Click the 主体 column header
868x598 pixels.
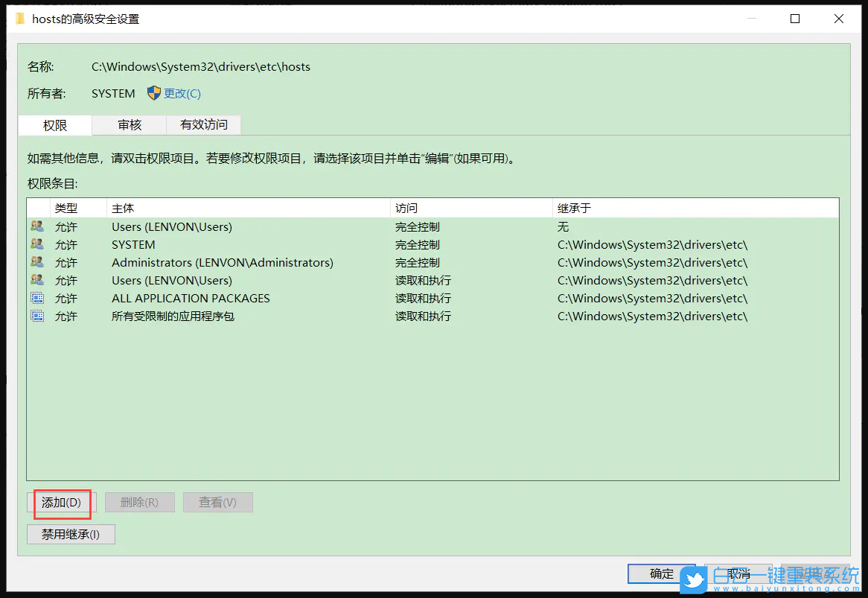123,208
